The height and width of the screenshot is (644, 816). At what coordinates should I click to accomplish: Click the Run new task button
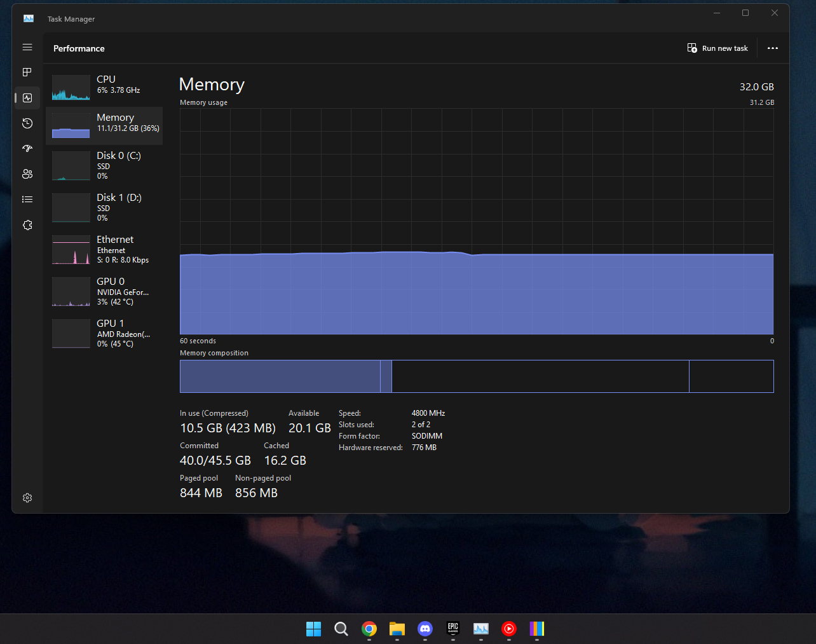[x=717, y=48]
